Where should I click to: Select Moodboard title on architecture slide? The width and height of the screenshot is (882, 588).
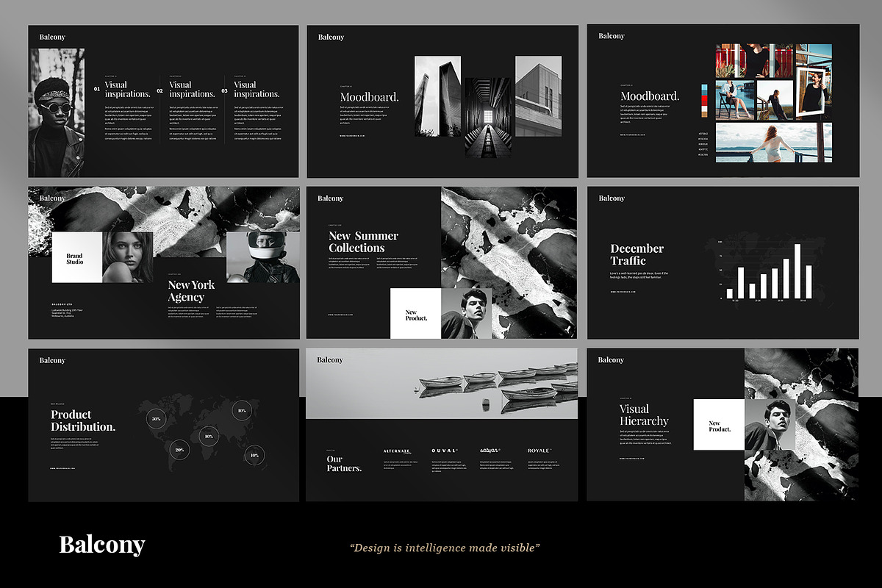click(x=369, y=96)
